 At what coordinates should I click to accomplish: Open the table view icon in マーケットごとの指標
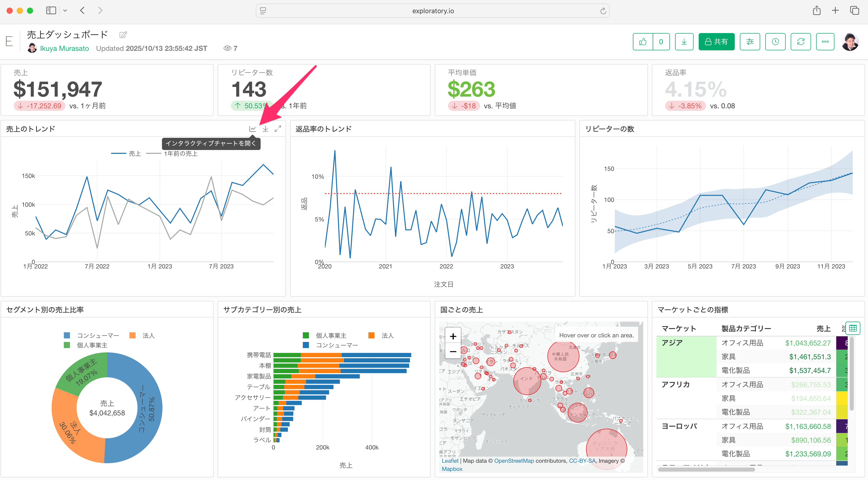852,328
